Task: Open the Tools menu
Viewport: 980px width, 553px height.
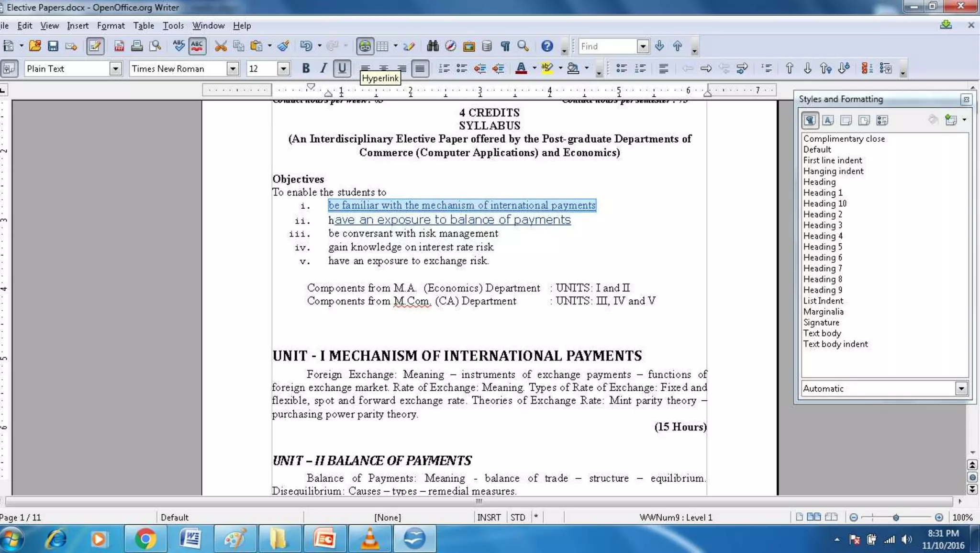Action: point(173,25)
